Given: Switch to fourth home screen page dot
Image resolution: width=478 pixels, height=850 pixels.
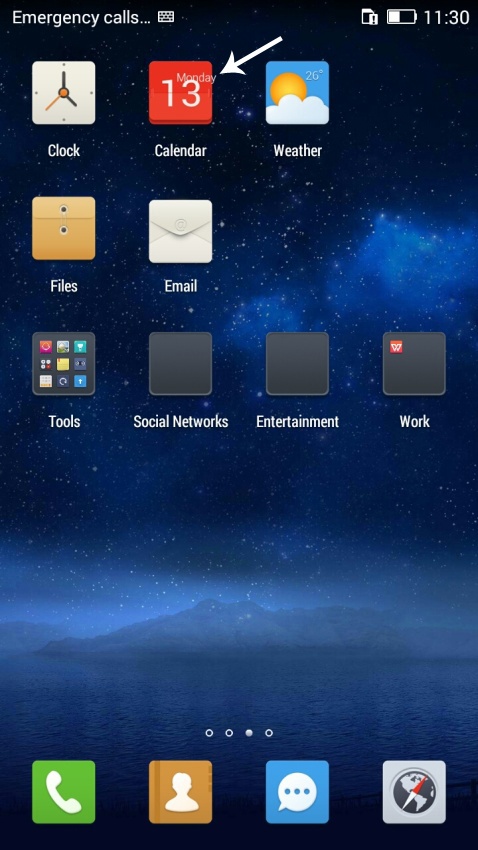Looking at the screenshot, I should click(x=269, y=733).
